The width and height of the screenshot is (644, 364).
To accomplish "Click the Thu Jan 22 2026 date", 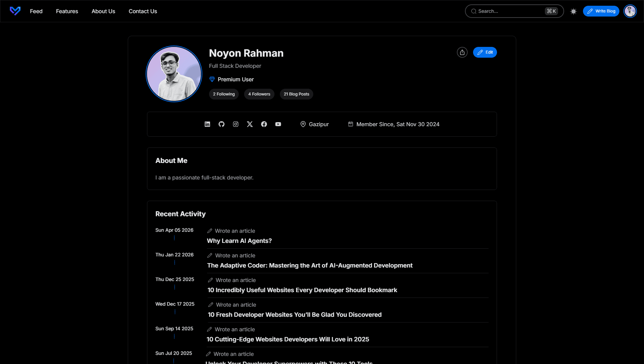I will click(x=174, y=255).
